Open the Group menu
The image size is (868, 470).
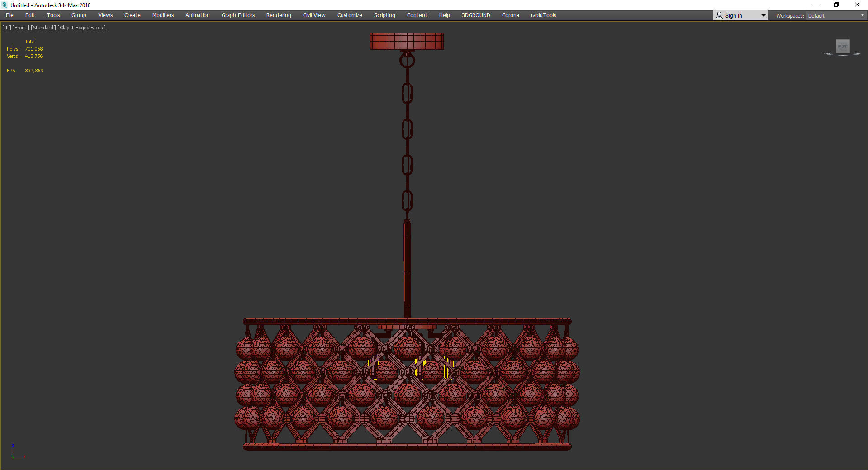click(x=79, y=15)
